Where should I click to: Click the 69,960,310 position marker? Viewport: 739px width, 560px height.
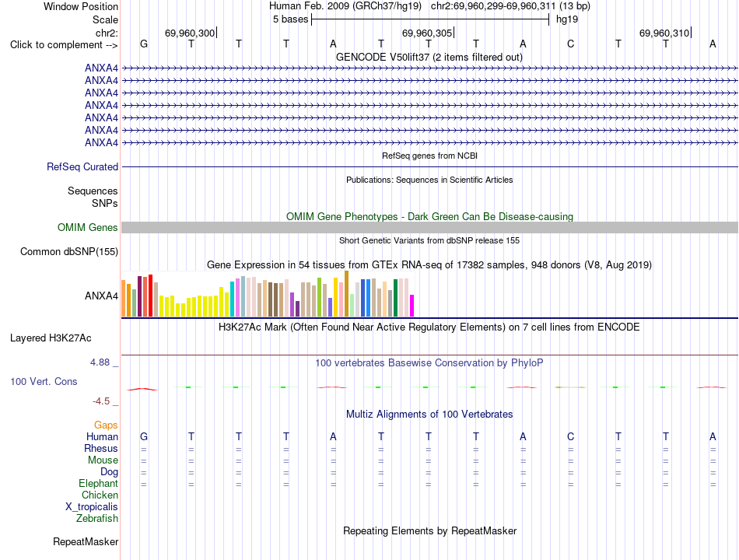coord(664,33)
